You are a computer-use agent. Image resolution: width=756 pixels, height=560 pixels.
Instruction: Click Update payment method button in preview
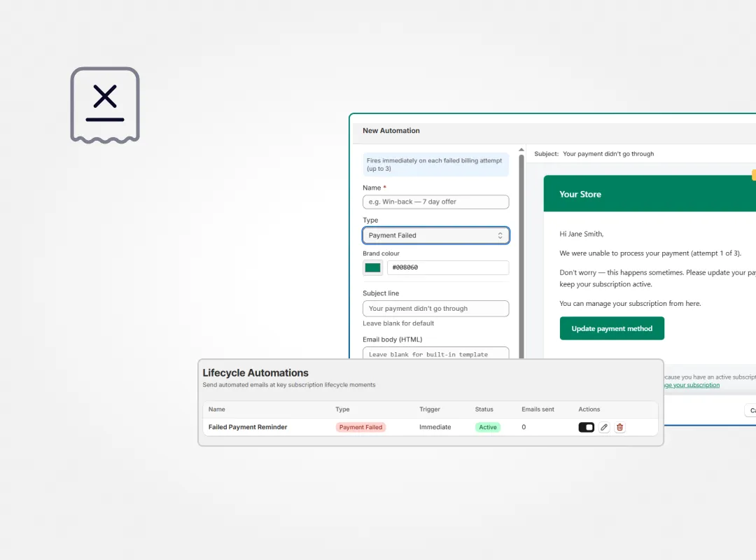612,328
